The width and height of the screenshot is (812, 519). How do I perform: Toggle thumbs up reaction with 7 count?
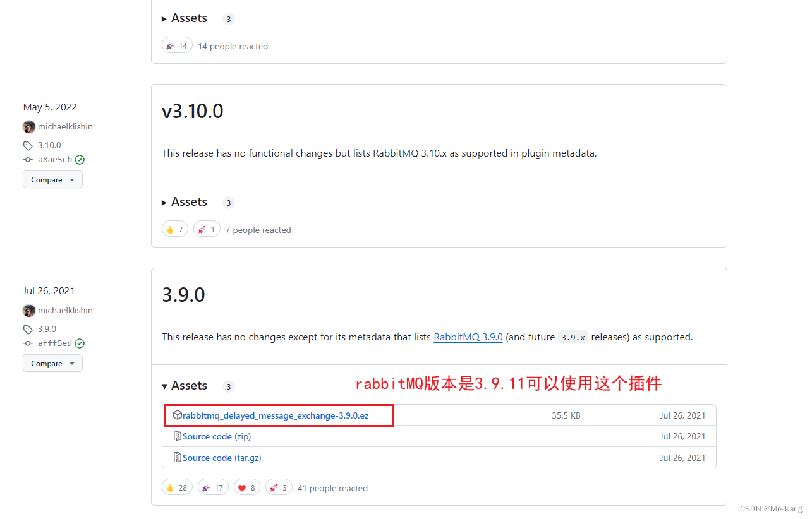pyautogui.click(x=175, y=229)
